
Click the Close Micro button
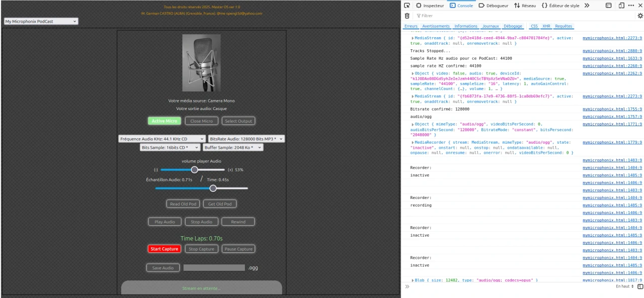(201, 121)
